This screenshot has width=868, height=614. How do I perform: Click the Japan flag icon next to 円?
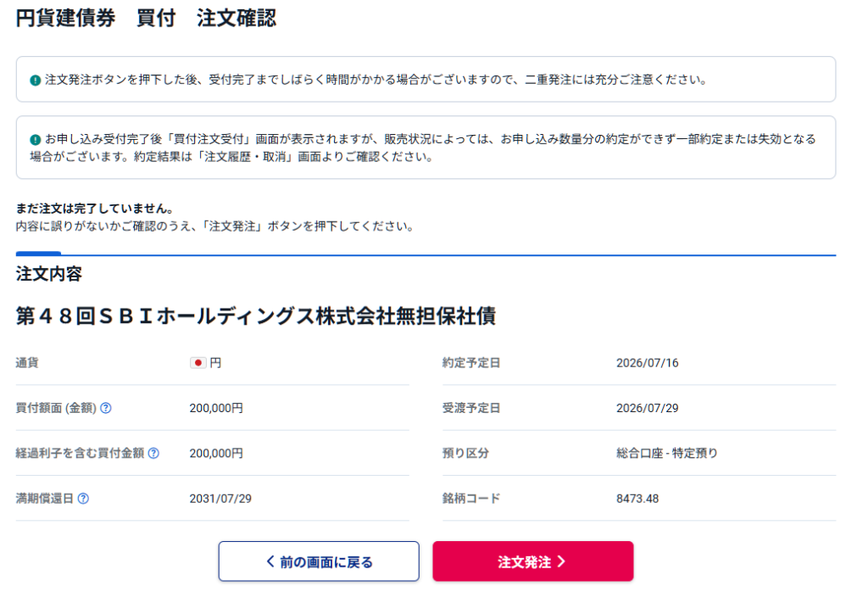[x=198, y=363]
